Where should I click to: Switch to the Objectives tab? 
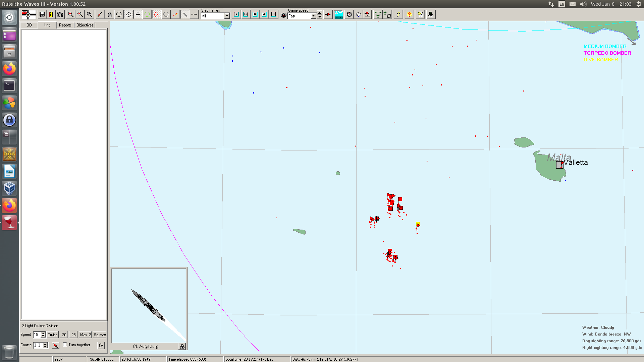pyautogui.click(x=85, y=25)
